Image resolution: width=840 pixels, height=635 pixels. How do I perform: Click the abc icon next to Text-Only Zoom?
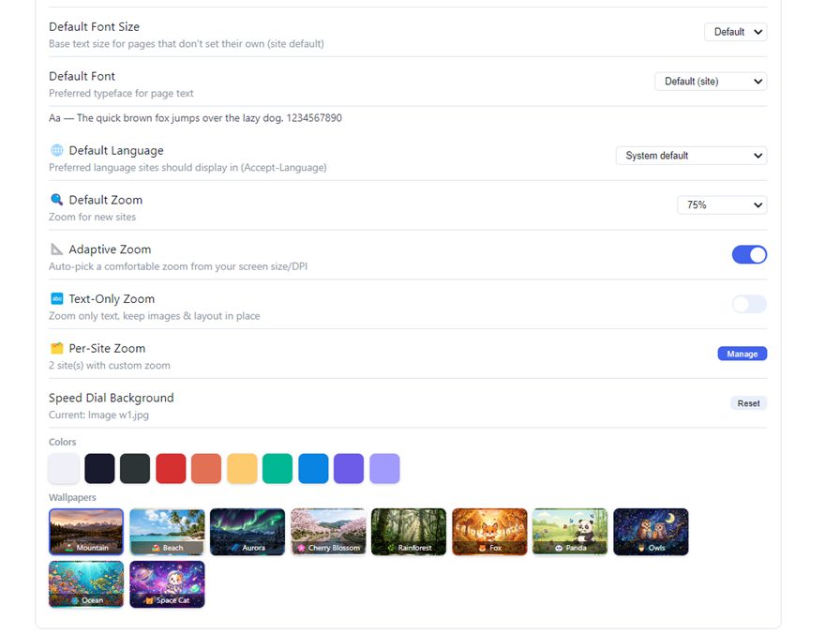click(x=57, y=298)
